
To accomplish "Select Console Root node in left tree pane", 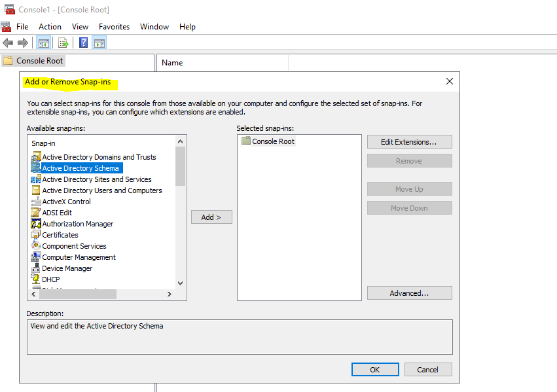I will tap(39, 61).
